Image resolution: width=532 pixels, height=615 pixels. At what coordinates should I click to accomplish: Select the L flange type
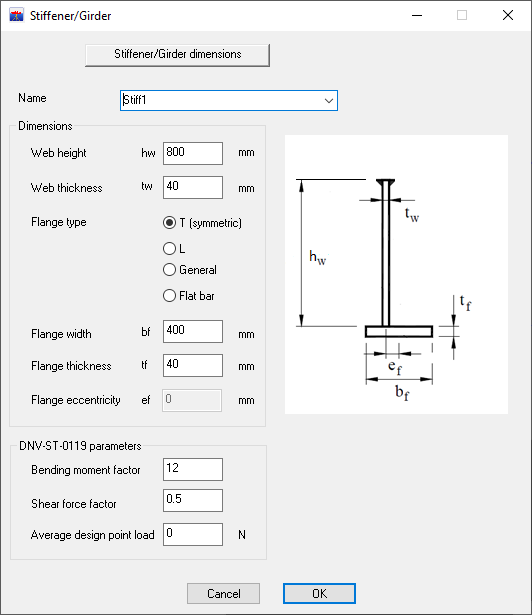click(174, 248)
